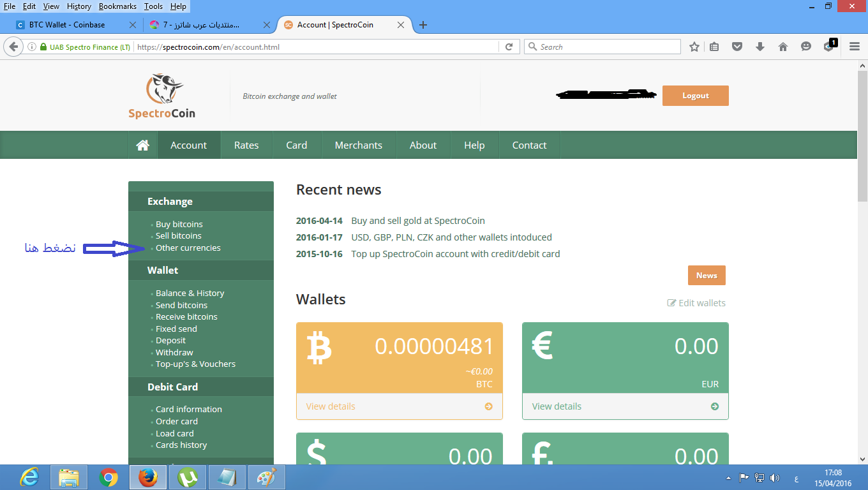Open the Contact navigation tab
This screenshot has width=868, height=490.
point(529,145)
